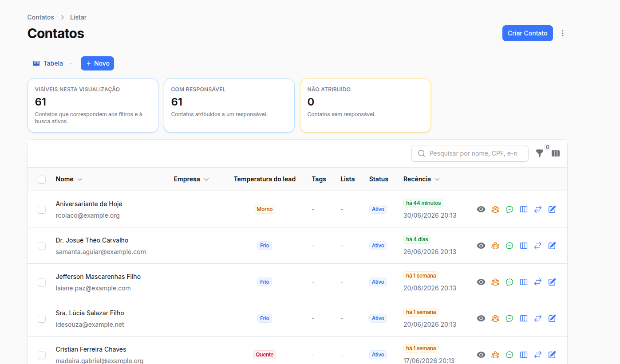Open the people/group icon for Aniversariante de Hoje

(495, 209)
